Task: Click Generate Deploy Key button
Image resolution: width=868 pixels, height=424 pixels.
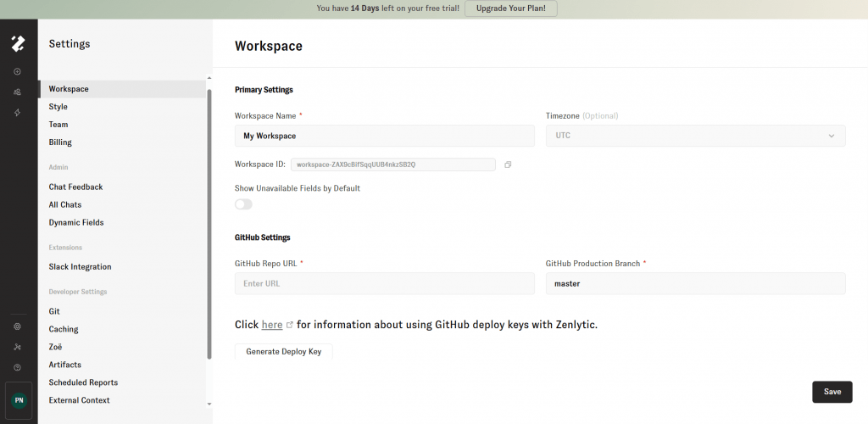Action: click(283, 352)
